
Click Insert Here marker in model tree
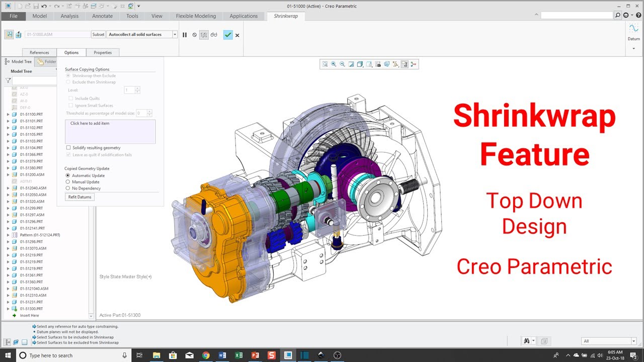click(x=29, y=316)
